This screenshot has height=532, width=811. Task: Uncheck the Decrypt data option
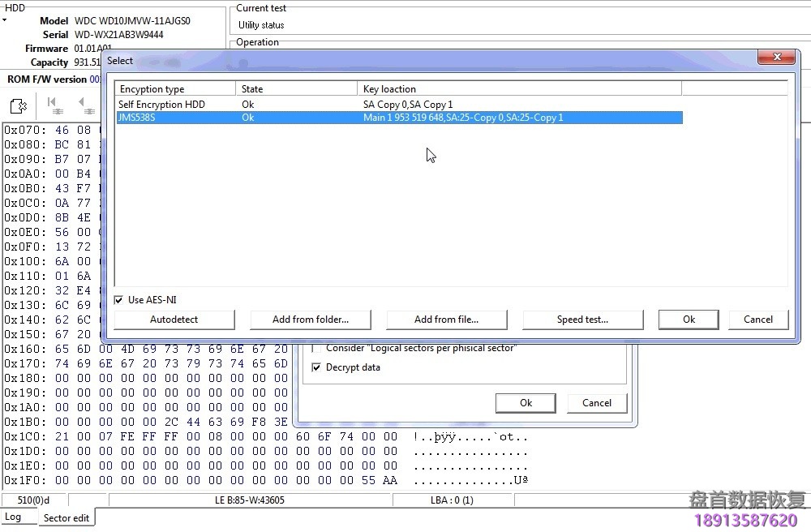[315, 367]
